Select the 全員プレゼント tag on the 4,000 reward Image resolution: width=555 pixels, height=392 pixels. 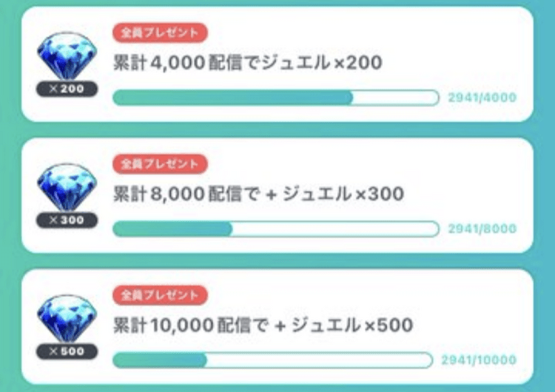160,33
